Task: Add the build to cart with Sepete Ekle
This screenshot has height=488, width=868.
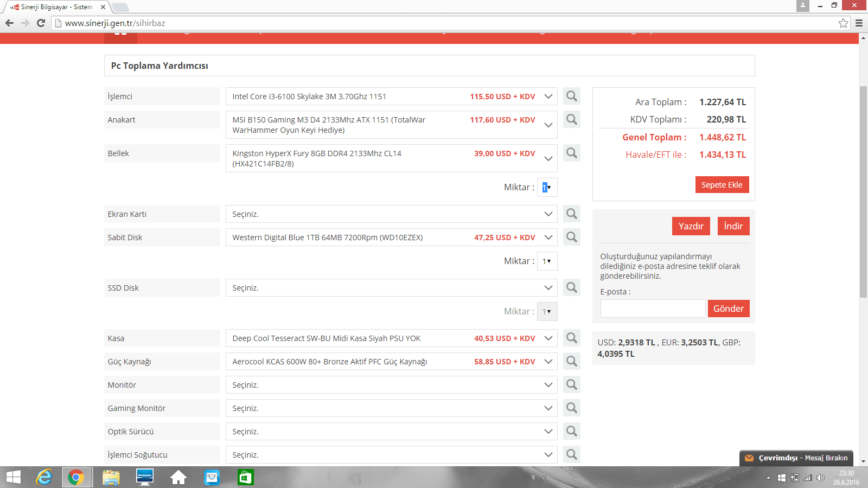Action: [722, 185]
